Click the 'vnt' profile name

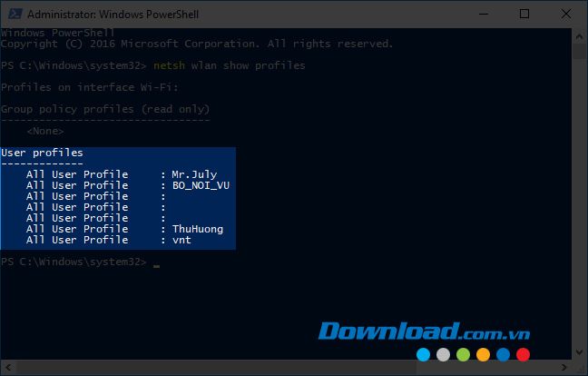[181, 240]
